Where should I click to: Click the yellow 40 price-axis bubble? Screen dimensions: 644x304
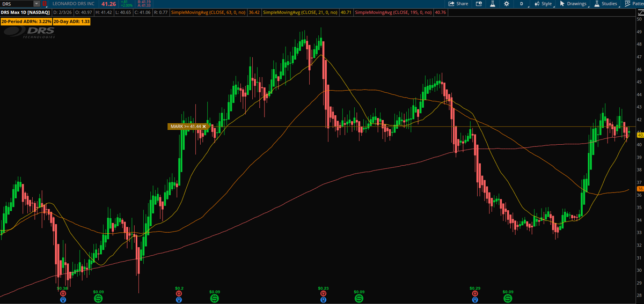point(639,135)
